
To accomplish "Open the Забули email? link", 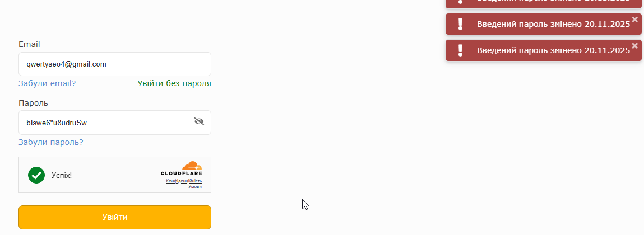I will click(x=47, y=83).
